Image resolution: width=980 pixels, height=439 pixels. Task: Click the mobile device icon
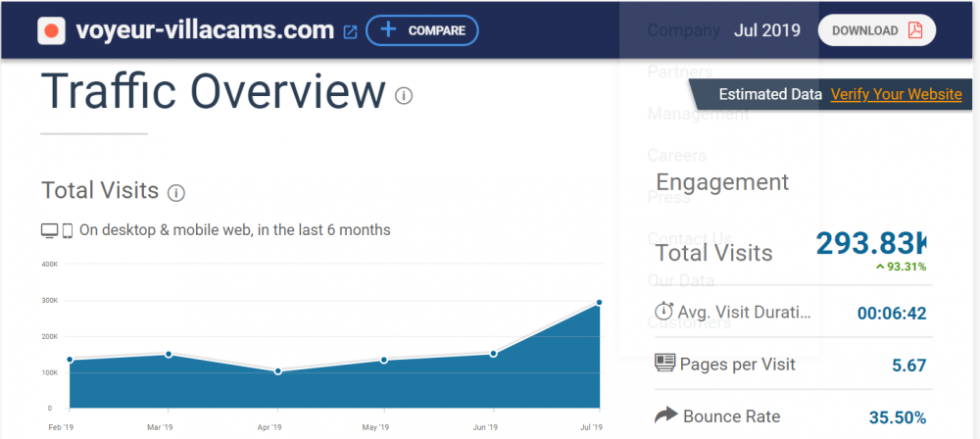tap(68, 231)
